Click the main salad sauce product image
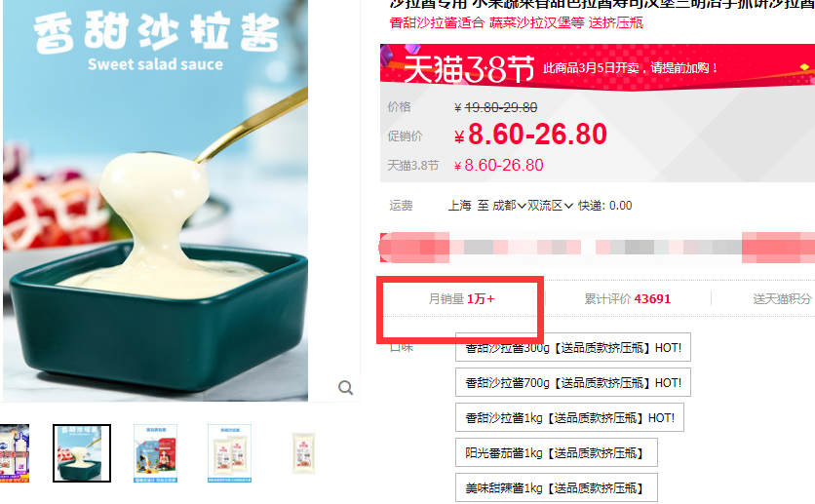Screen dimensions: 815x504 pyautogui.click(x=155, y=200)
